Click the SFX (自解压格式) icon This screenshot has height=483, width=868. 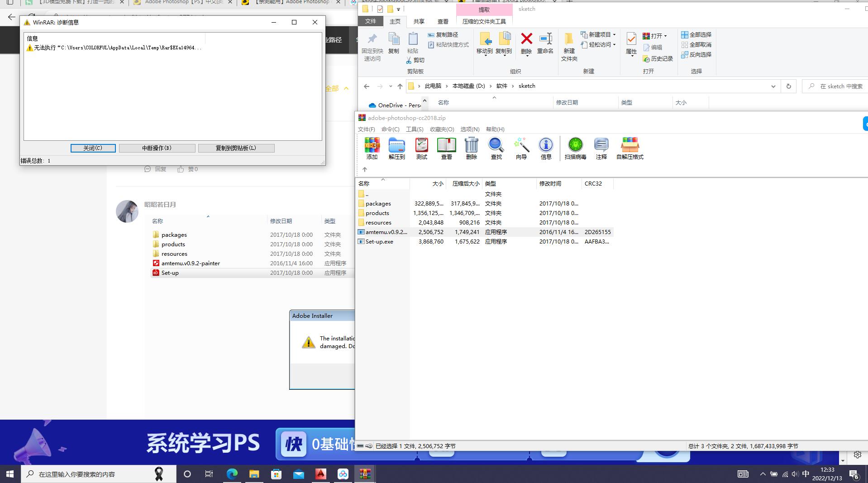tap(630, 148)
